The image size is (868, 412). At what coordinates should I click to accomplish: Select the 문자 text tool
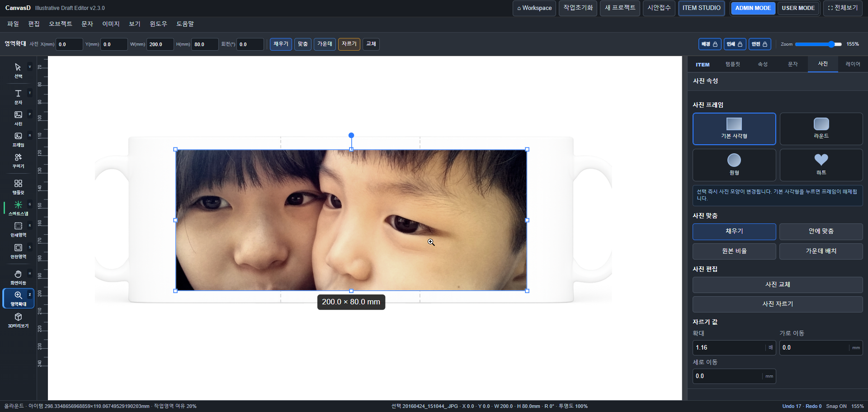click(x=18, y=97)
